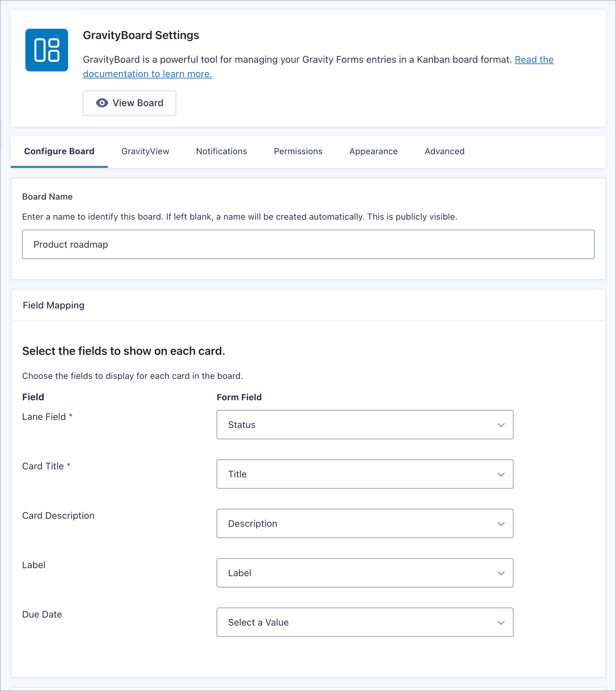Image resolution: width=616 pixels, height=691 pixels.
Task: Click the chevron arrow on Status dropdown
Action: coord(501,425)
